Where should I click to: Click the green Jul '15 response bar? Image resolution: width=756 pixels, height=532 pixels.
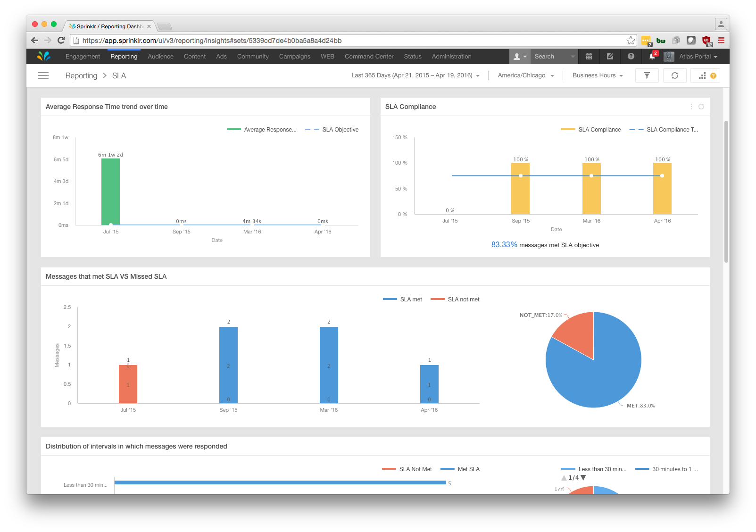(110, 191)
